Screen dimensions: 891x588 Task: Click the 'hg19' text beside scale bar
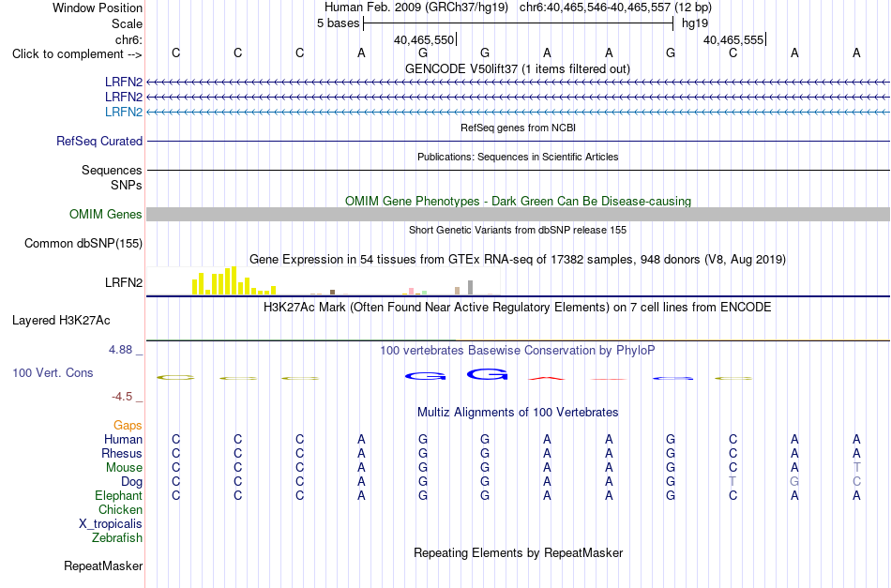click(x=695, y=23)
